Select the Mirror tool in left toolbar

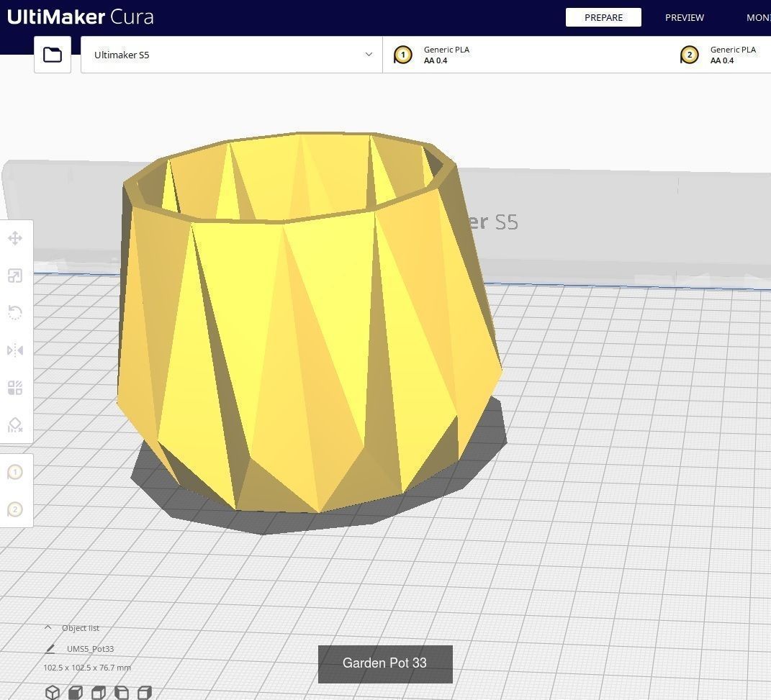pos(14,350)
